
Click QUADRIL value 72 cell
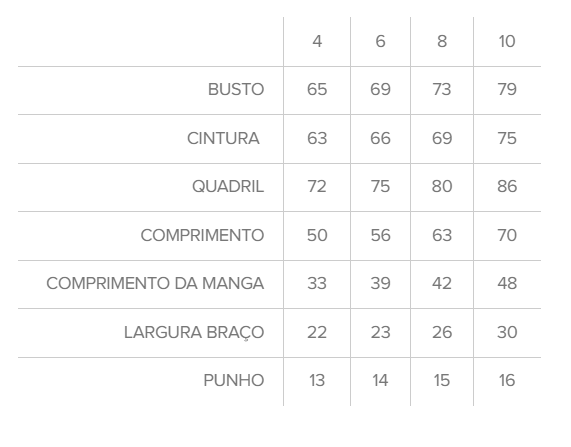(x=317, y=187)
